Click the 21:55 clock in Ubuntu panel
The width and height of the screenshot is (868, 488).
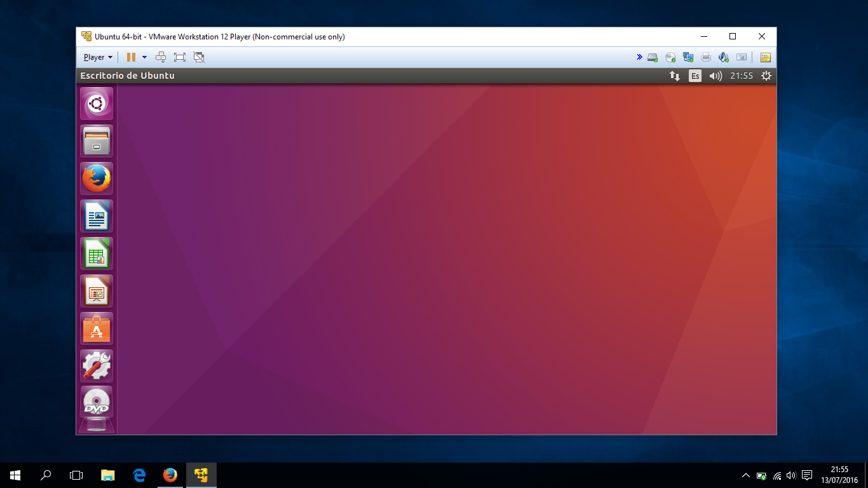741,76
